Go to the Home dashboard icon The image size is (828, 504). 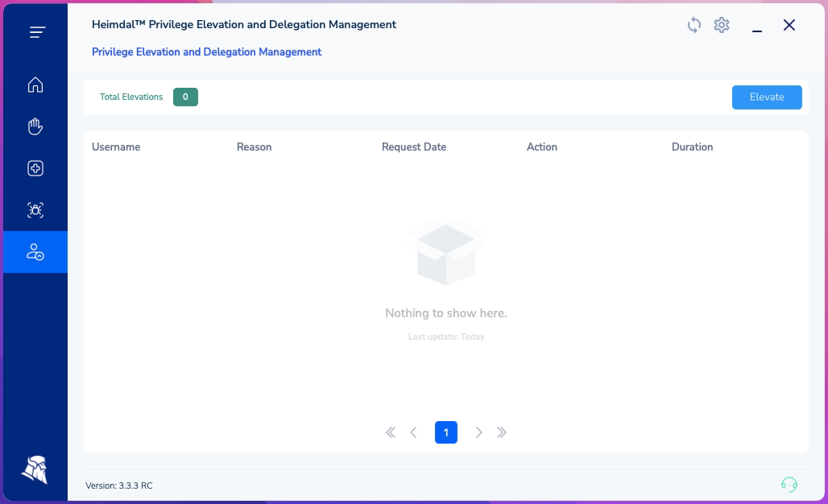pyautogui.click(x=35, y=85)
